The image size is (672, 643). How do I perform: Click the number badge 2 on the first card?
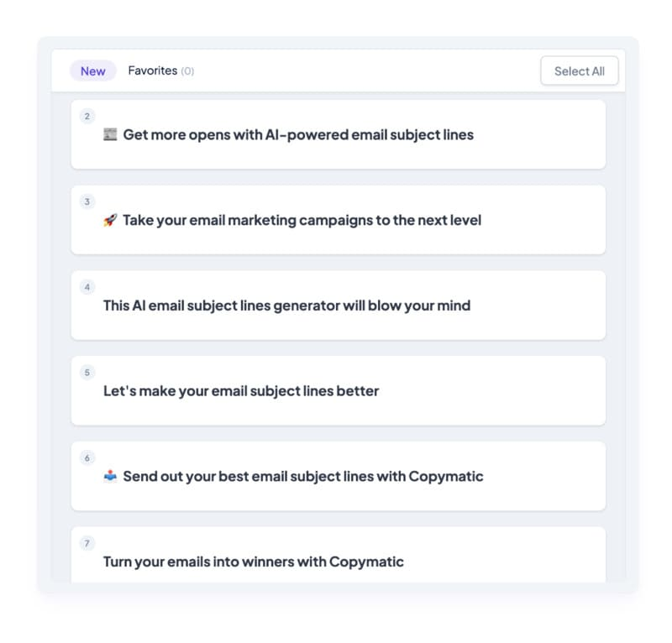pyautogui.click(x=87, y=116)
